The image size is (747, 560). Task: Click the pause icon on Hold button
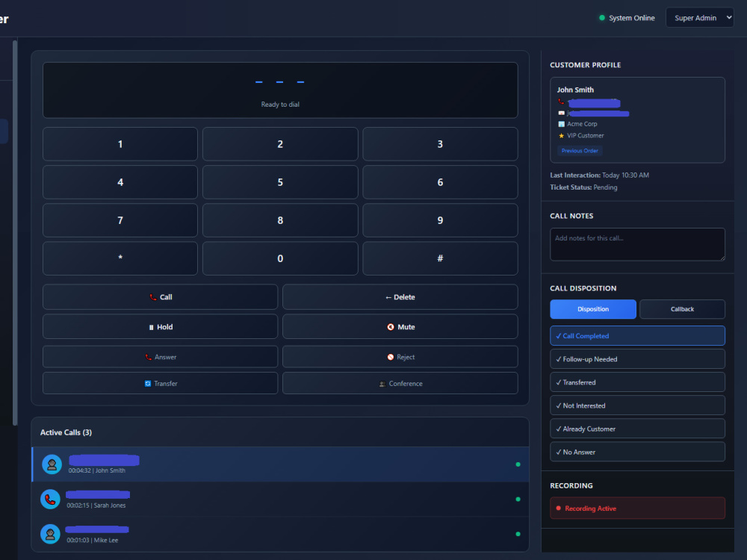click(x=151, y=327)
